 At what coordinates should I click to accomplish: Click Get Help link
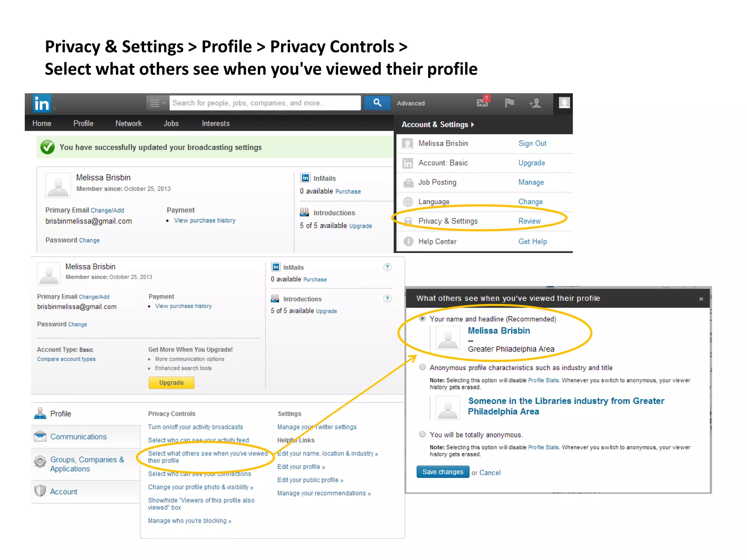[x=533, y=242]
